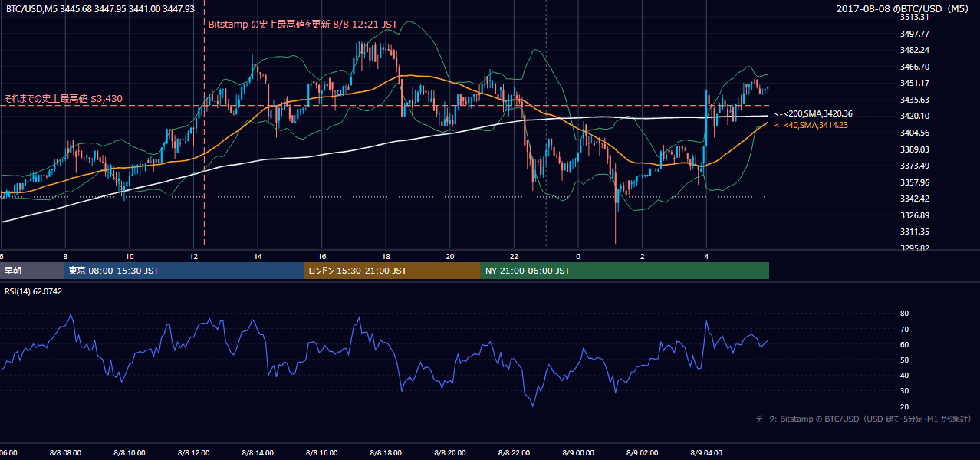The height and width of the screenshot is (460, 980).
Task: Click the 8/8 20:00 time axis label
Action: tap(450, 453)
